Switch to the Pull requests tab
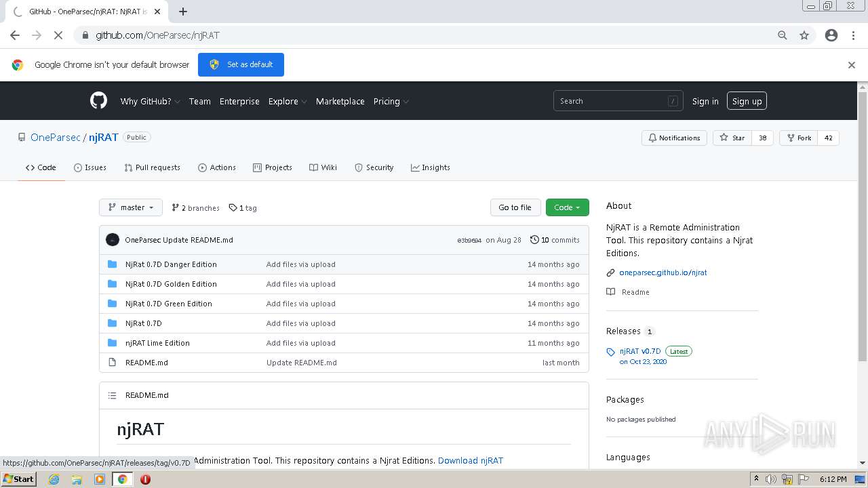Viewport: 868px width, 488px height. point(153,167)
